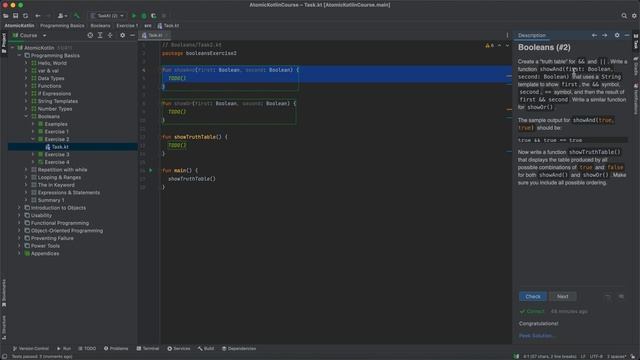Expand Exercise 1 under Booleans
Viewport: 640px width, 360px height.
tap(33, 131)
